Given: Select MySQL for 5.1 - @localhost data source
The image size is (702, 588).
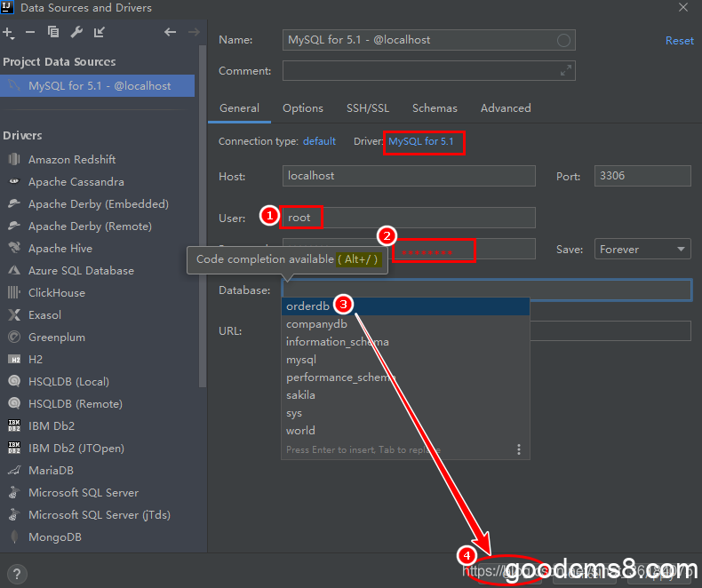Looking at the screenshot, I should [97, 85].
